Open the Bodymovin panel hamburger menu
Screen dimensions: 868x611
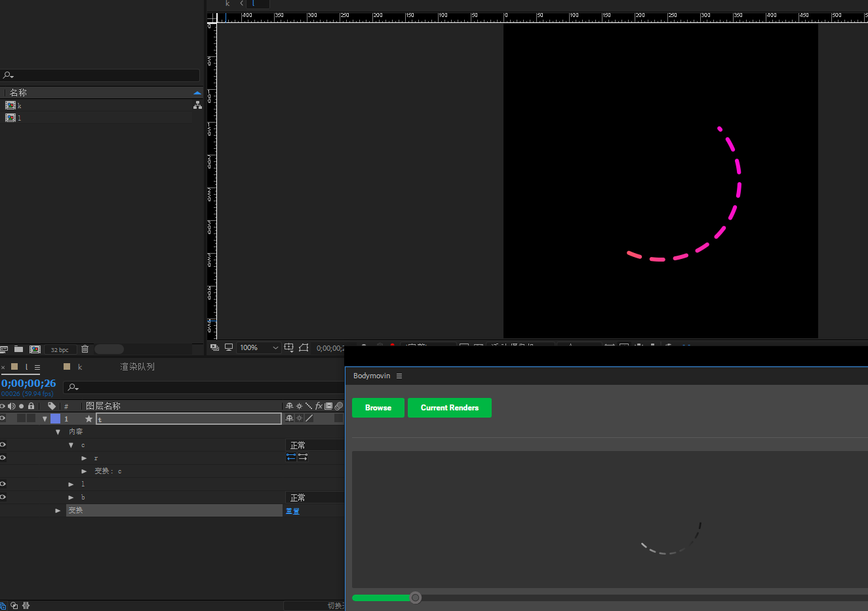click(399, 376)
